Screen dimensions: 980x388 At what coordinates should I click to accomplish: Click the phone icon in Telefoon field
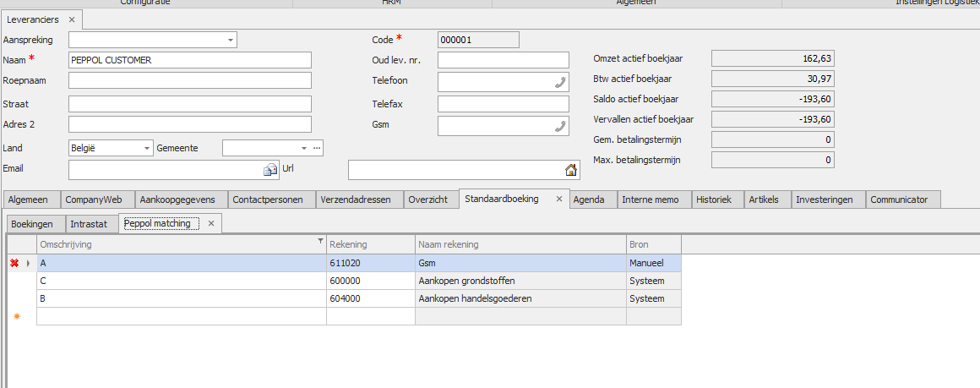(560, 82)
